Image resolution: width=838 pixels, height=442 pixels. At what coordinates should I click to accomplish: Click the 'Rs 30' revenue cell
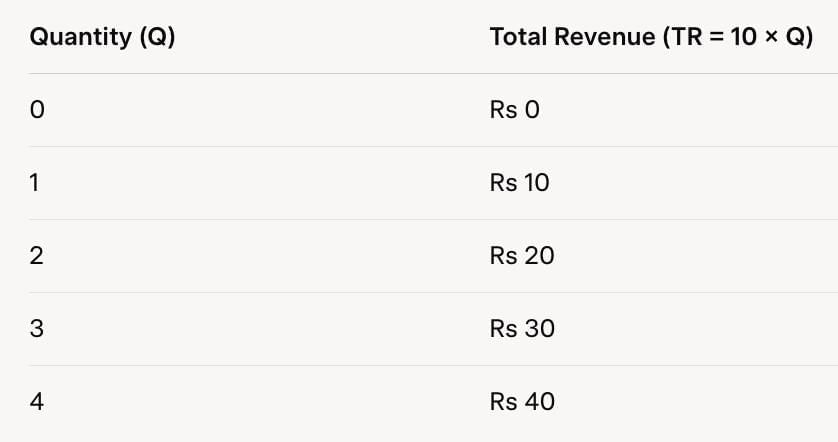(x=522, y=329)
